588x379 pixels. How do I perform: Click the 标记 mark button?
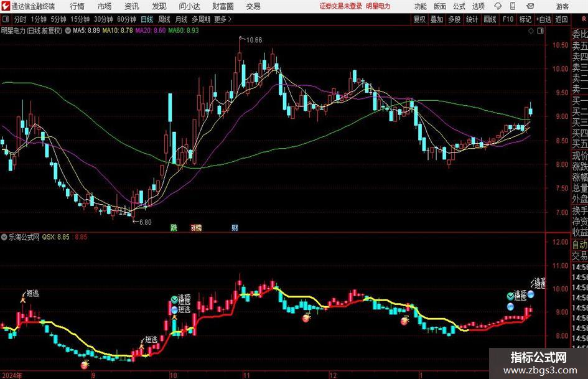pyautogui.click(x=525, y=19)
